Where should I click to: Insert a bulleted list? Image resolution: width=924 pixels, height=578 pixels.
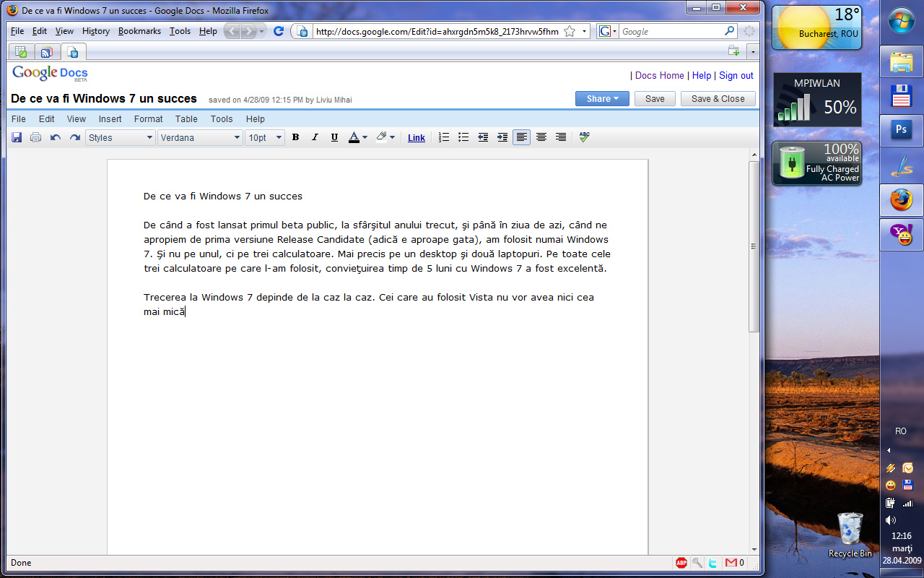[x=463, y=137]
